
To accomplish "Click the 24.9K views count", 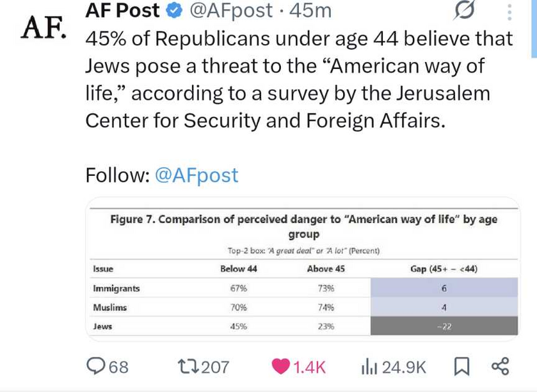I will [404, 367].
